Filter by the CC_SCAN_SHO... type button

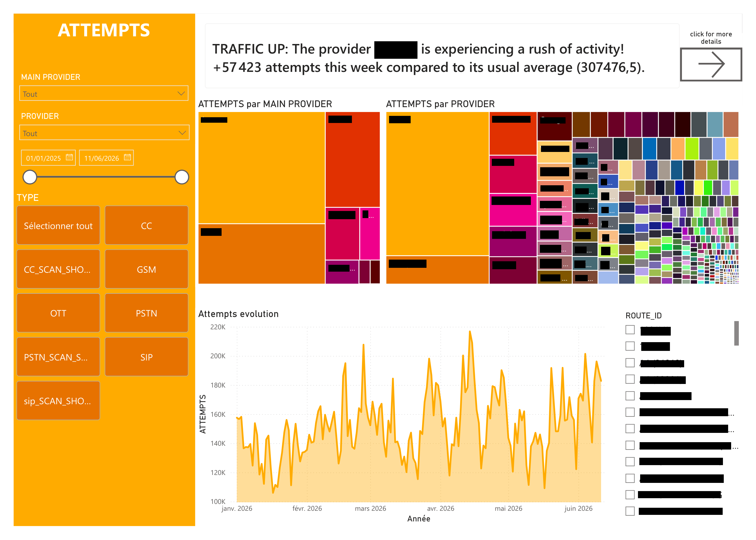tap(58, 269)
